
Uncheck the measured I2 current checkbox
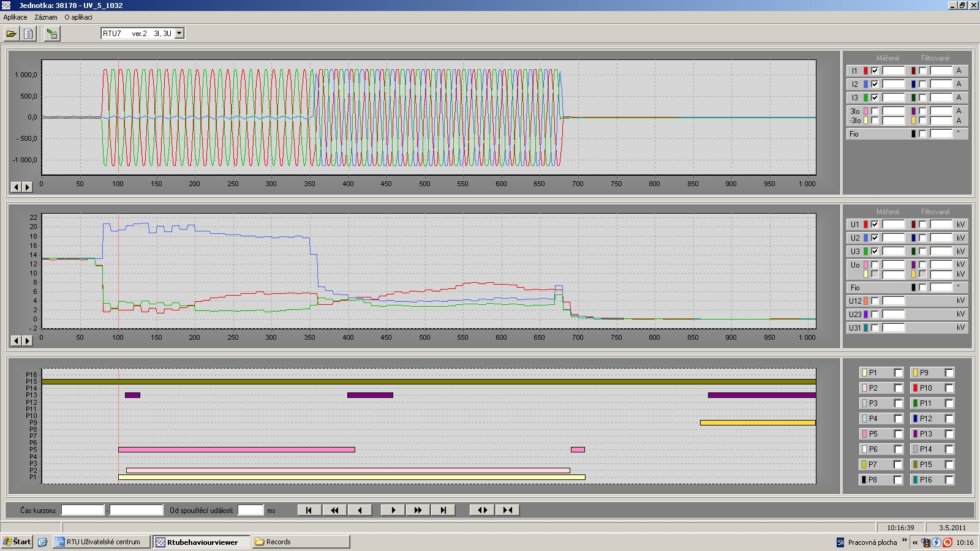(x=875, y=84)
